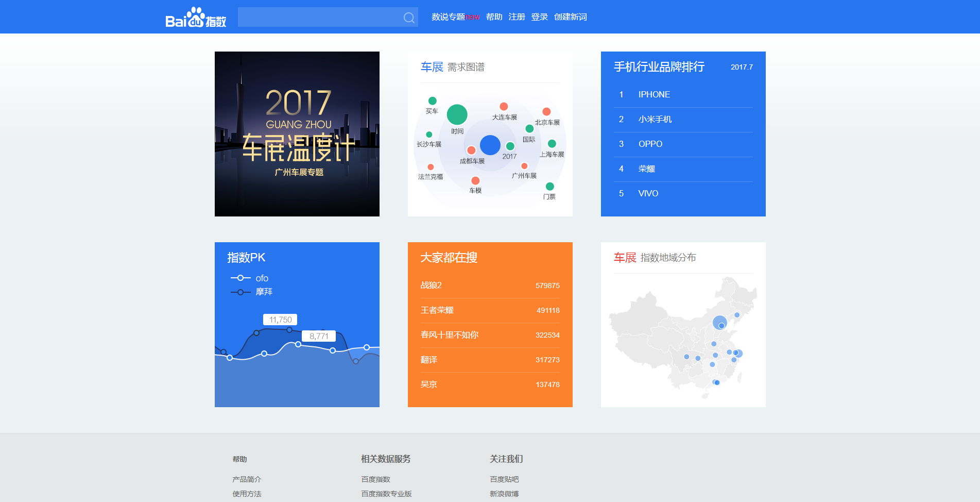Viewport: 980px width, 502px height.
Task: Click the 2017.7 date label
Action: tap(742, 68)
